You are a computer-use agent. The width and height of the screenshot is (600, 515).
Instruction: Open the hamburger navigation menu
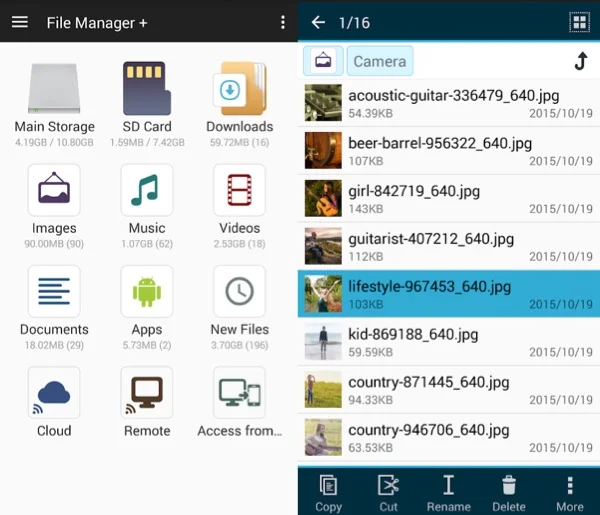pyautogui.click(x=20, y=22)
